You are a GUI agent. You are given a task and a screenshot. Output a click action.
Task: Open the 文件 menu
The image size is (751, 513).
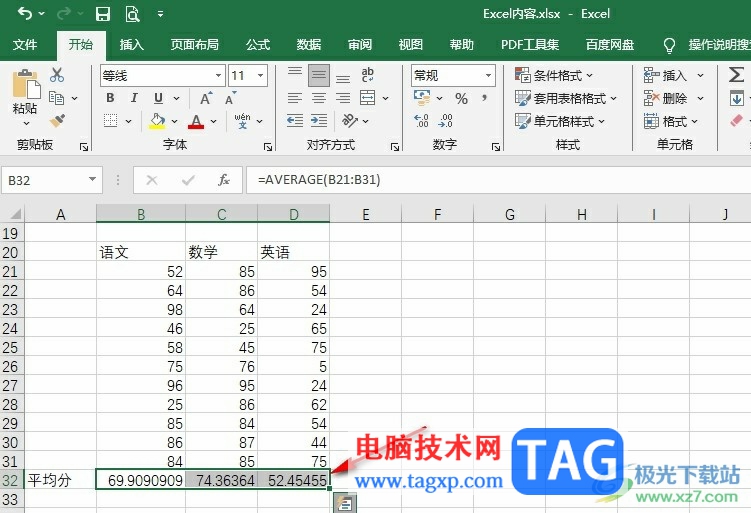25,45
